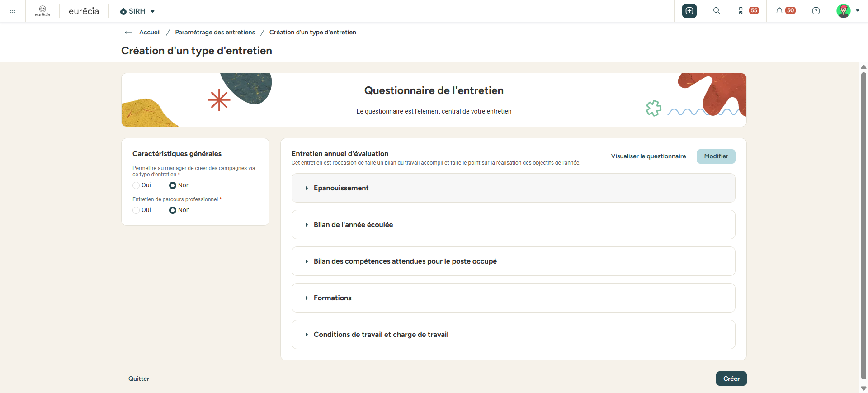Go to Accueil breadcrumb link

pyautogui.click(x=150, y=33)
